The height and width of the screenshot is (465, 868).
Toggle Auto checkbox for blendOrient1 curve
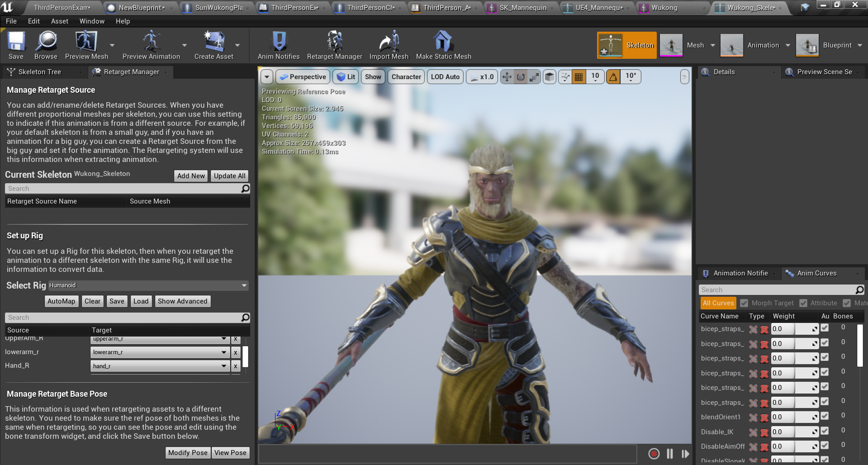point(825,416)
